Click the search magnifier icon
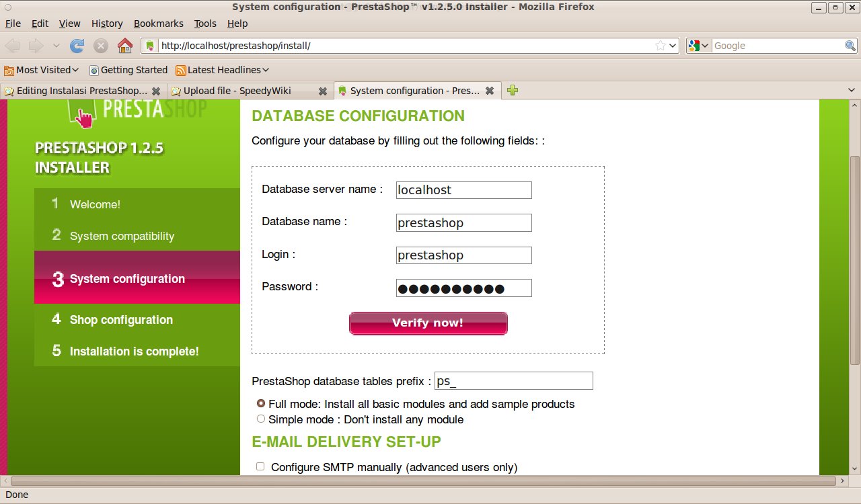Viewport: 861px width, 504px height. 850,46
